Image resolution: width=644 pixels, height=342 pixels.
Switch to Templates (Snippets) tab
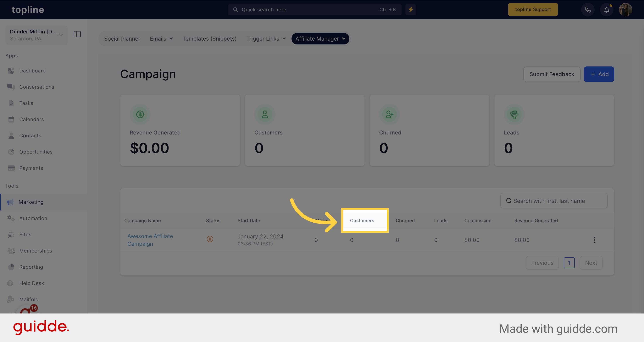point(209,39)
